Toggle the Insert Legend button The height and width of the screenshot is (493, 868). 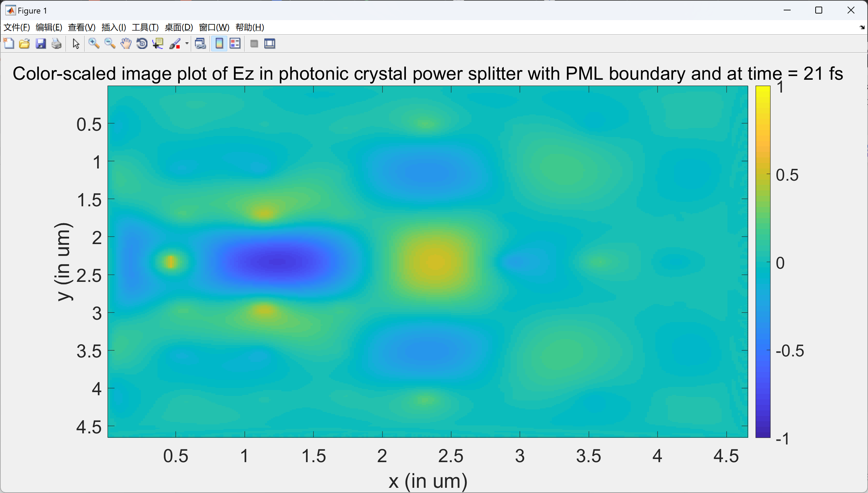tap(235, 44)
